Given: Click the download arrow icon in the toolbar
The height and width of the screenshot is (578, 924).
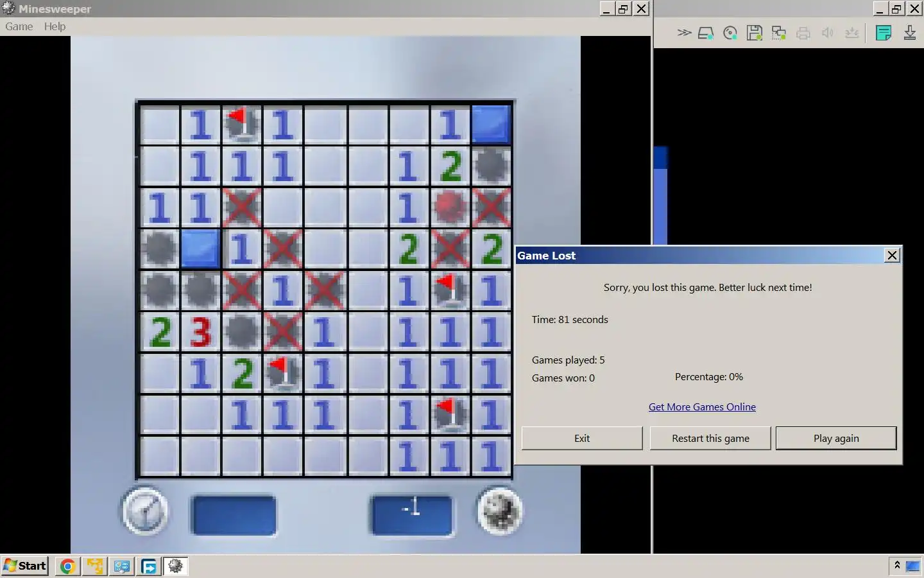Looking at the screenshot, I should click(x=910, y=33).
